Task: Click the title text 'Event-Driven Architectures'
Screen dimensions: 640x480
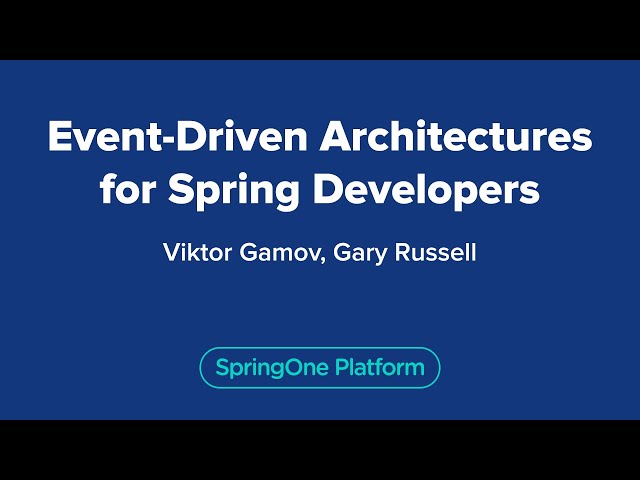Action: [320, 137]
